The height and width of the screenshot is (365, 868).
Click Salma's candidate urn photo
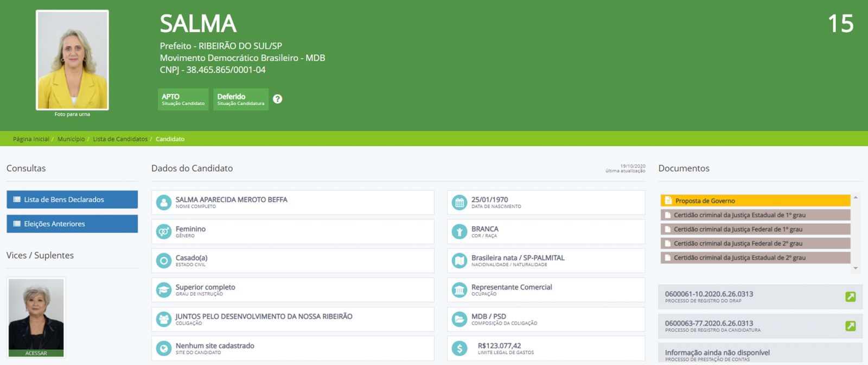72,60
